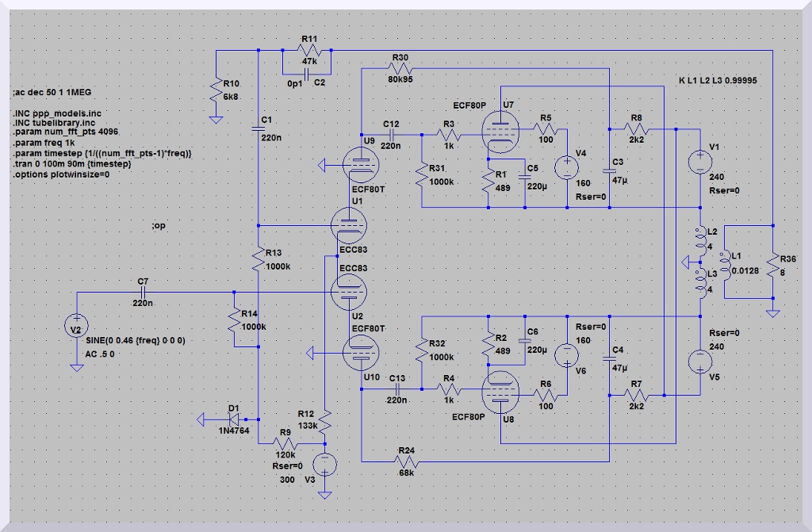The image size is (812, 532).
Task: Click the V1 240 volt source
Action: click(x=699, y=163)
